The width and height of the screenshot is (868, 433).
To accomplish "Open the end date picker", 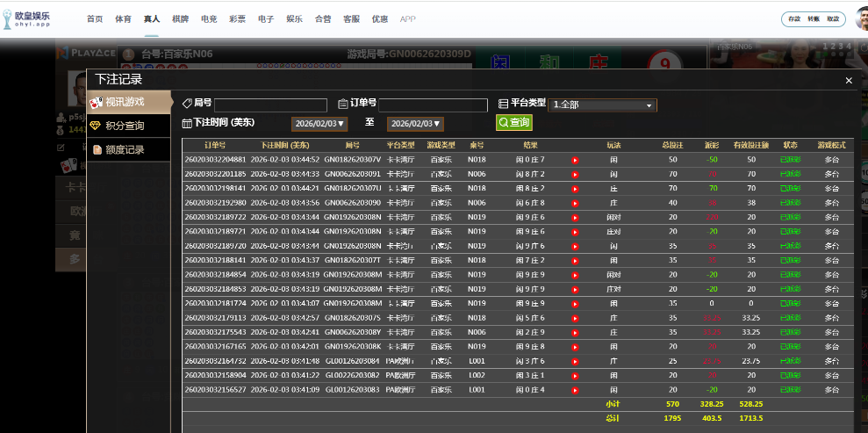I will coord(415,124).
